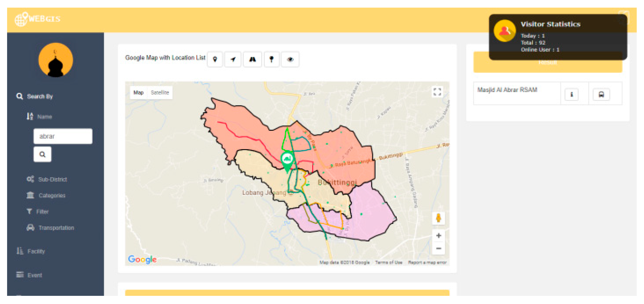Click the magnifier search button below name field

click(x=43, y=154)
